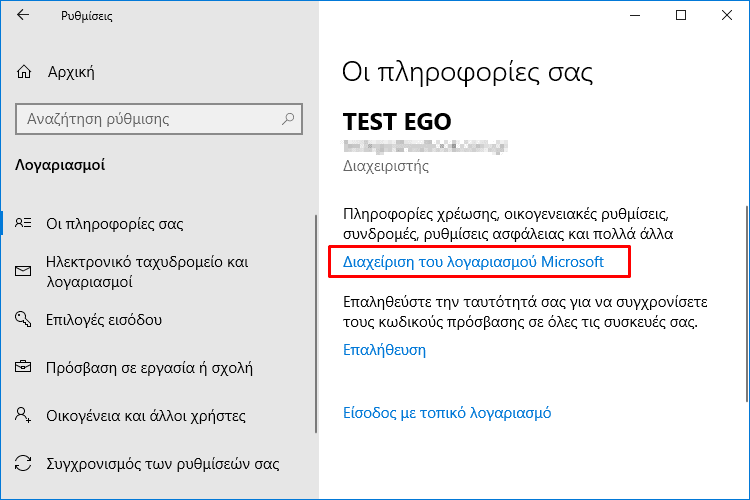The width and height of the screenshot is (750, 500).
Task: Click the envelope icon for Ηλεκτρονικό ταχυδρομείο
Action: coord(24,272)
